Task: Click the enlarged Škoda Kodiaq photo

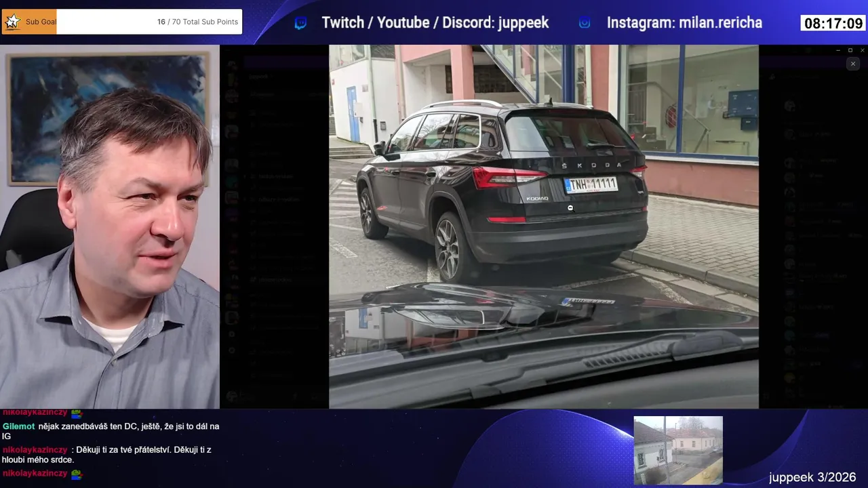Action: (544, 226)
